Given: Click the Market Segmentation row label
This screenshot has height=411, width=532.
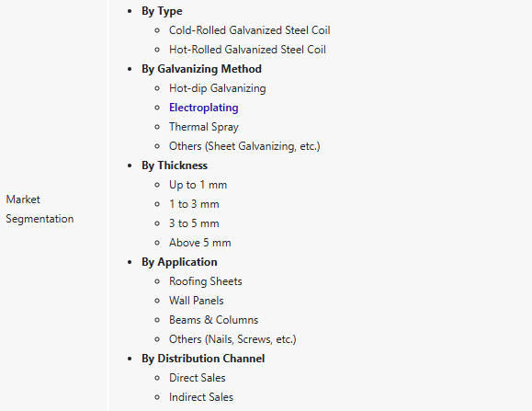Looking at the screenshot, I should click(x=40, y=209).
